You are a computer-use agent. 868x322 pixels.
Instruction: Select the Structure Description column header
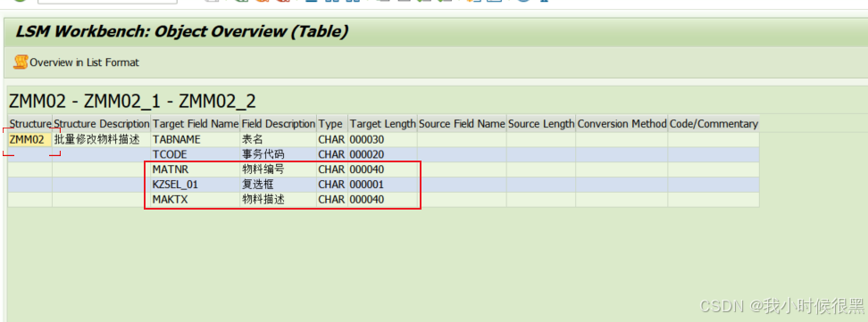[x=102, y=124]
